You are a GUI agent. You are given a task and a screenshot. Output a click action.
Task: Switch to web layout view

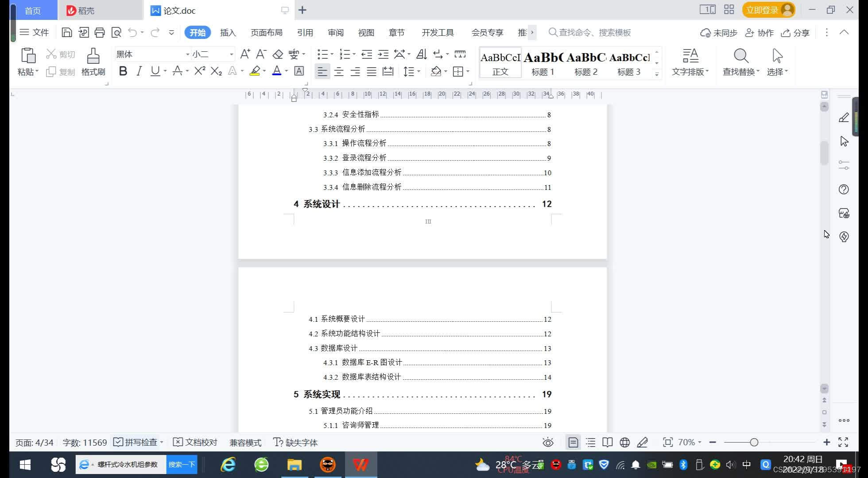point(625,442)
